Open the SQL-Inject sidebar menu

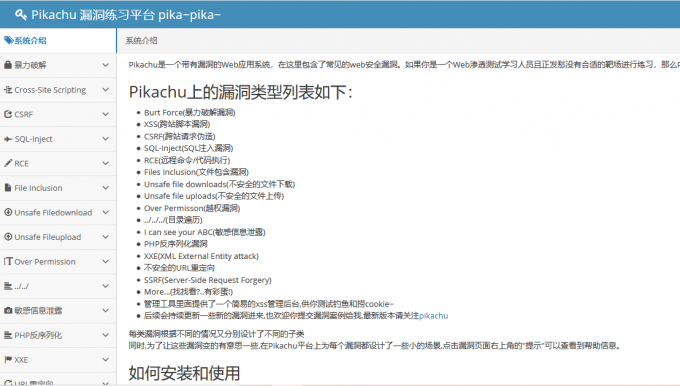pos(58,139)
